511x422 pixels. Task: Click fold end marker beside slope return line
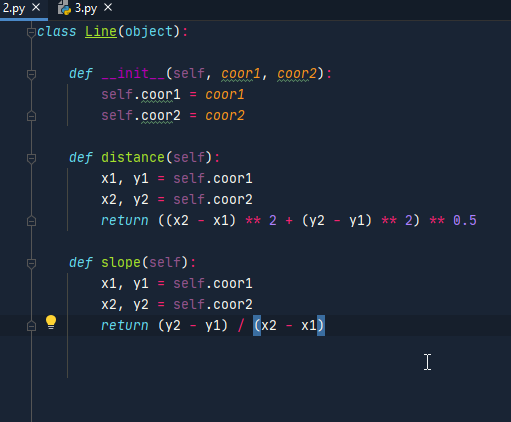pyautogui.click(x=31, y=326)
